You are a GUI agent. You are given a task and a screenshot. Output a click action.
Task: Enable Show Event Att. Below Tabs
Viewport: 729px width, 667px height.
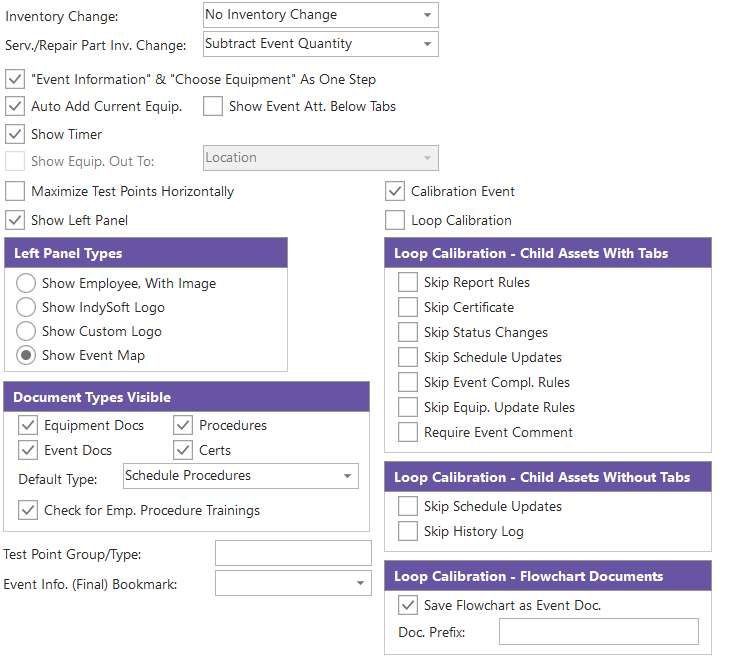point(213,106)
